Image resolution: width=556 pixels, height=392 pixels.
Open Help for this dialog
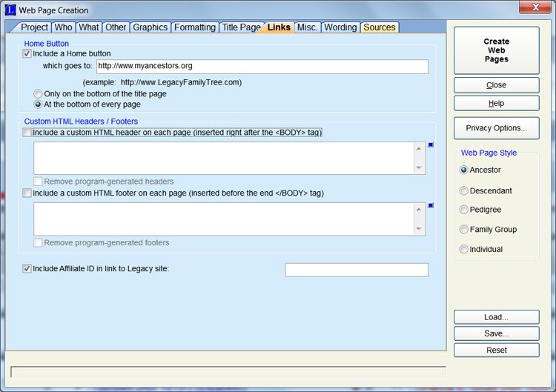497,104
